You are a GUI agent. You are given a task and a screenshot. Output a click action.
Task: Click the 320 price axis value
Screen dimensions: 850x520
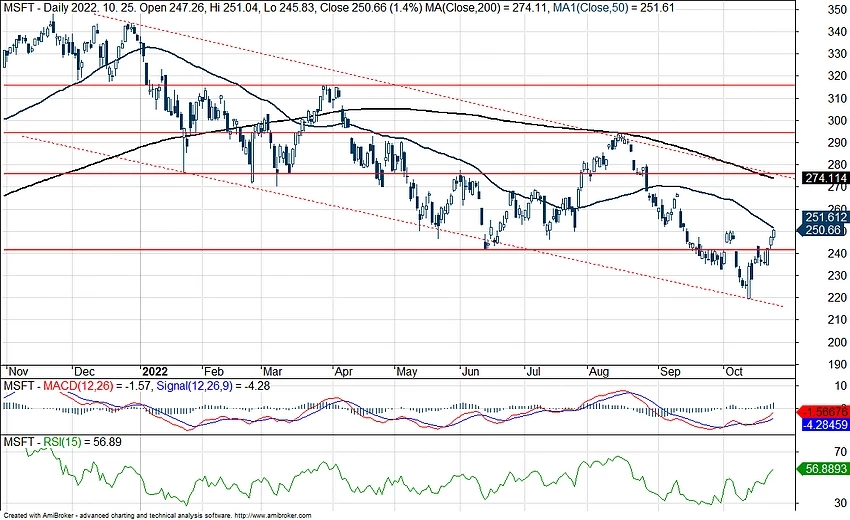click(837, 76)
